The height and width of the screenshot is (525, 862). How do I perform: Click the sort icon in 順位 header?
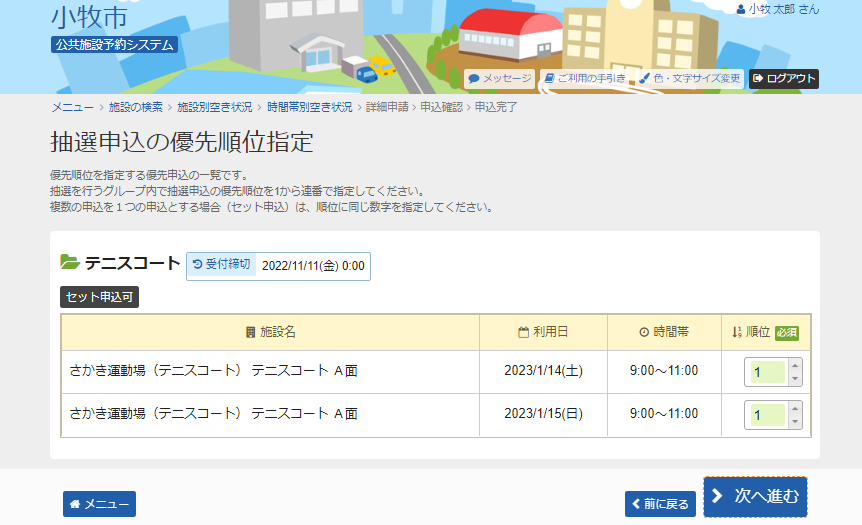(737, 332)
